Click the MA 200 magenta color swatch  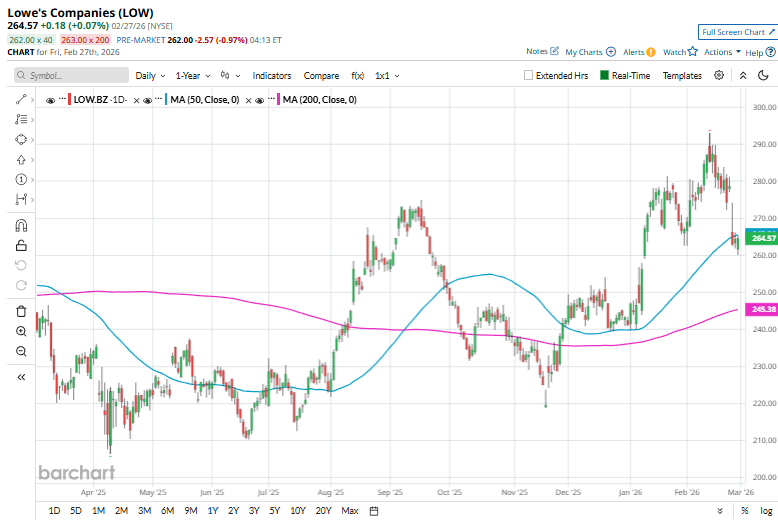(278, 100)
